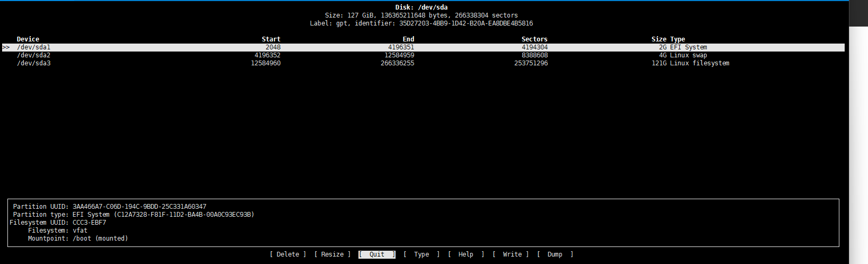The height and width of the screenshot is (264, 868).
Task: Click the 121G size value
Action: coord(659,63)
